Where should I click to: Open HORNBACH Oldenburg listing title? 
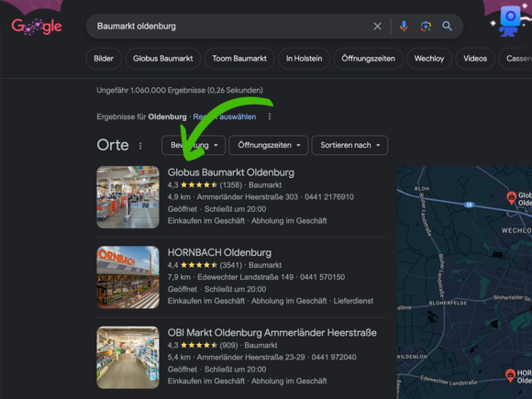(x=219, y=252)
